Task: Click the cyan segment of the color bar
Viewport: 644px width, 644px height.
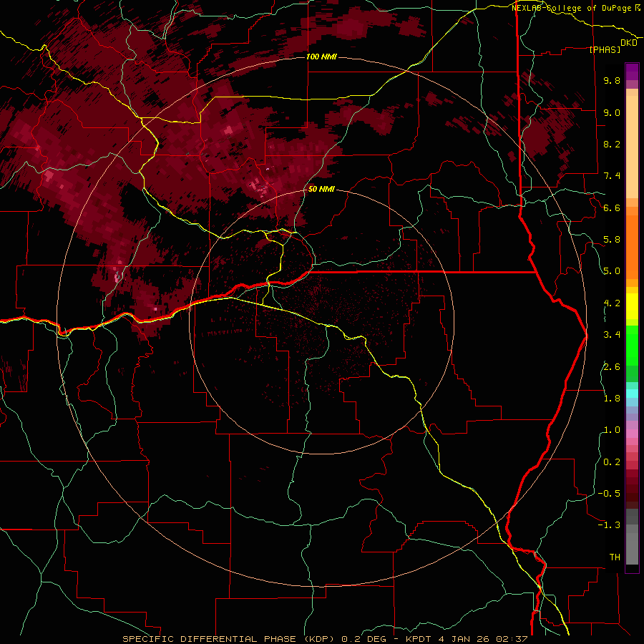Action: point(632,394)
